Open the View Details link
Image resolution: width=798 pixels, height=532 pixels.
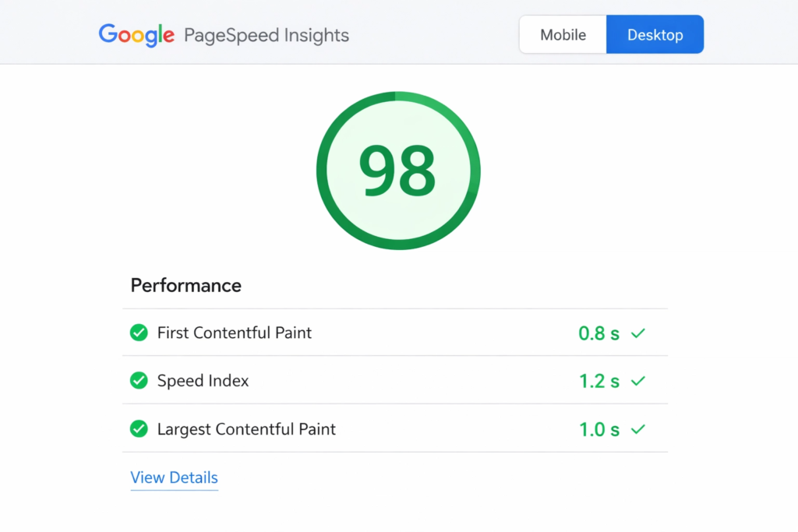coord(174,477)
